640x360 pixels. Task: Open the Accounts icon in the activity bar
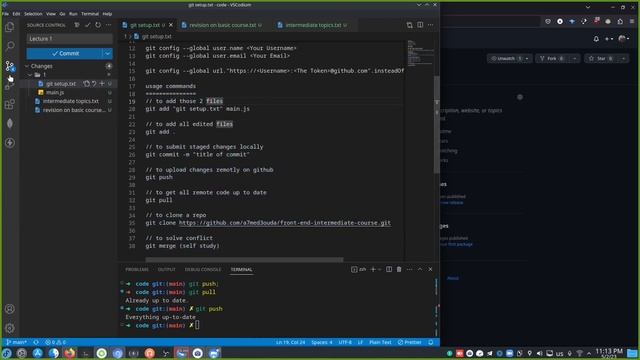[x=10, y=309]
